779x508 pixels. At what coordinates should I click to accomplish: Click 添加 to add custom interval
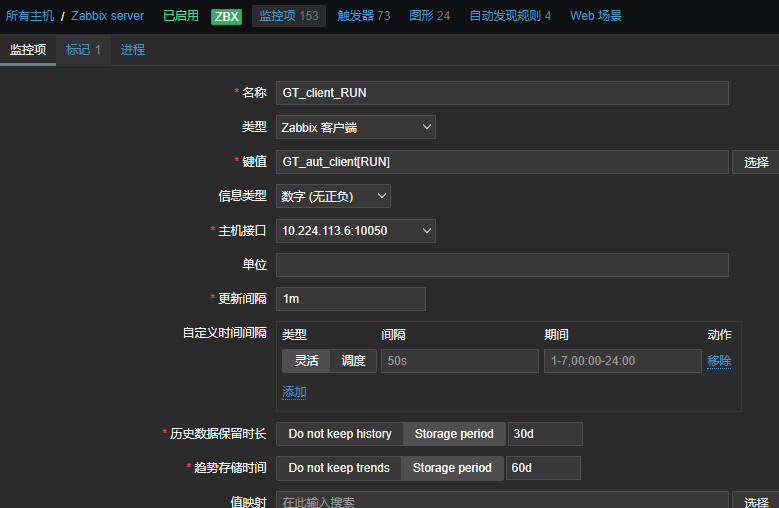294,392
